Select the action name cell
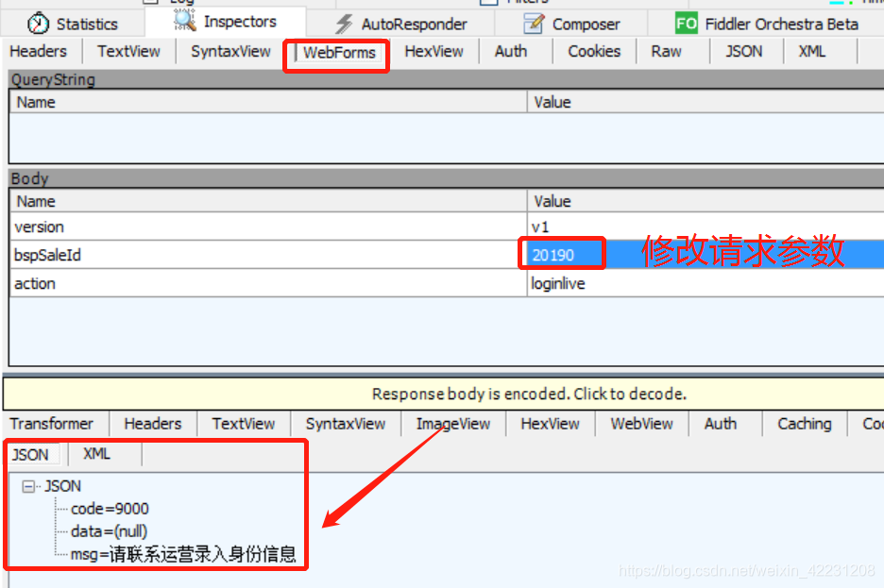Viewport: 884px width, 588px height. click(268, 283)
